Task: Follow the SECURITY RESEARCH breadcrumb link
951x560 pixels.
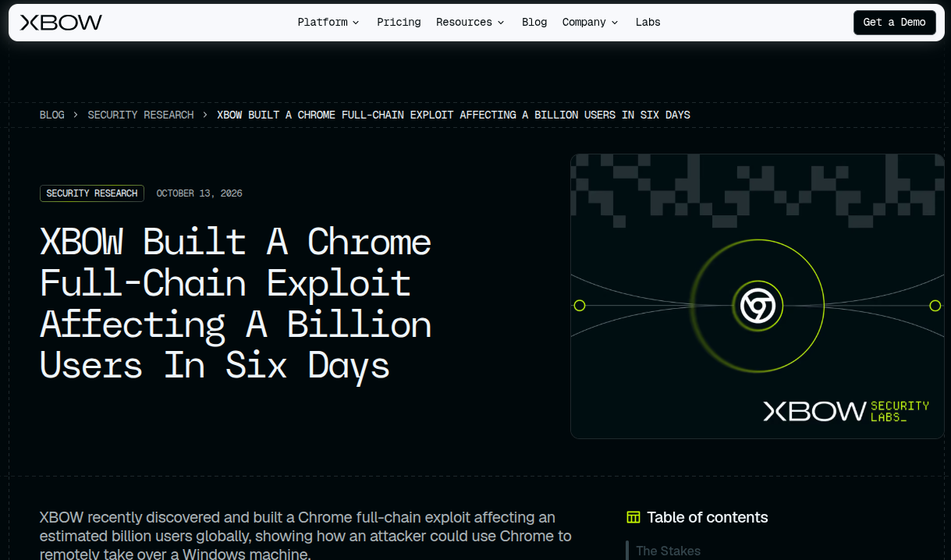Action: (140, 115)
